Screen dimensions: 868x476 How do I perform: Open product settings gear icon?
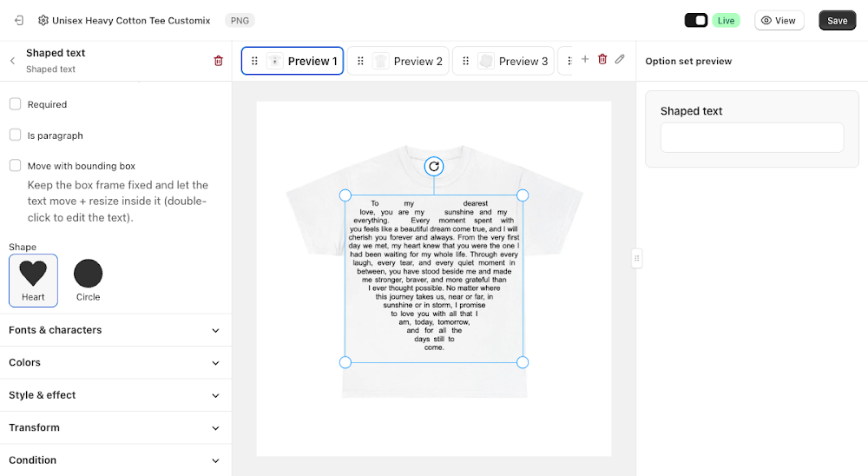click(43, 21)
